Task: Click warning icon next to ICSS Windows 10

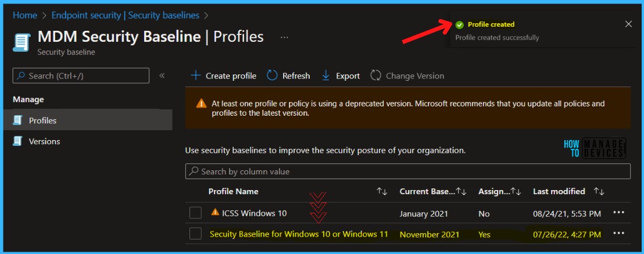Action: (215, 212)
